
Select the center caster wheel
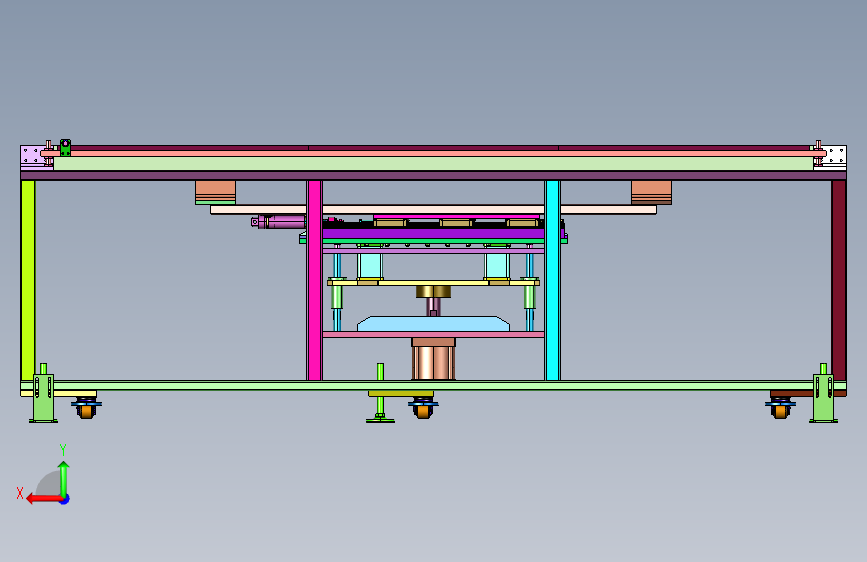[x=424, y=408]
